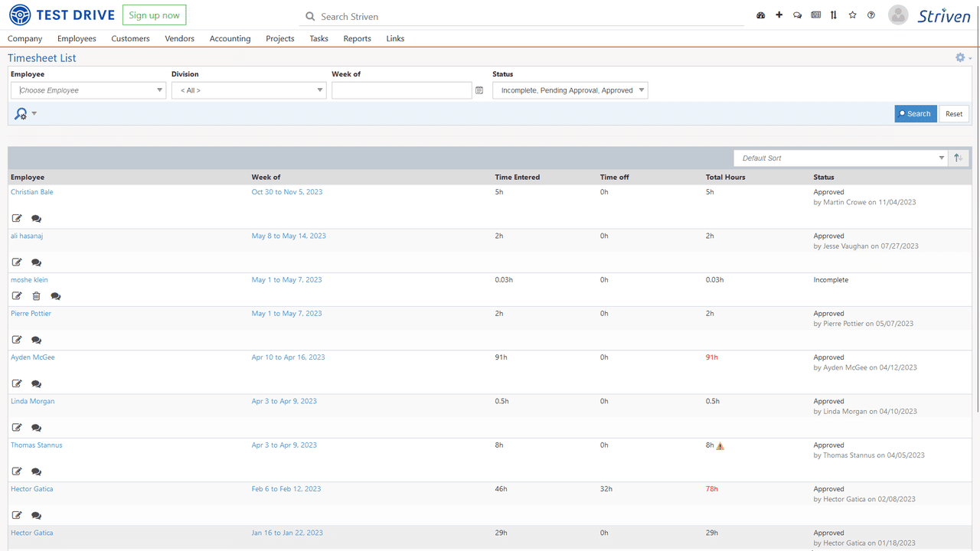Screen dimensions: 980x551
Task: Switch to the Accounting menu
Action: [x=230, y=38]
